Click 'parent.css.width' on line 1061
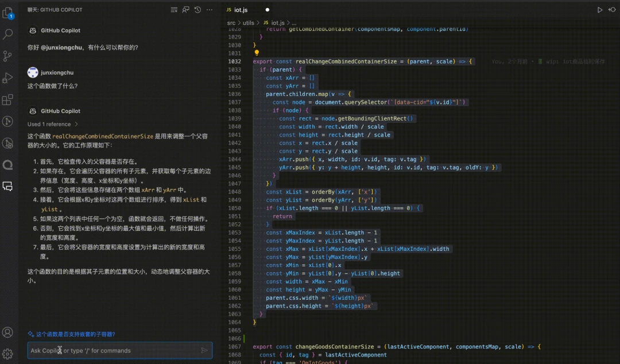Viewport: 620px width, 364px height. point(292,298)
